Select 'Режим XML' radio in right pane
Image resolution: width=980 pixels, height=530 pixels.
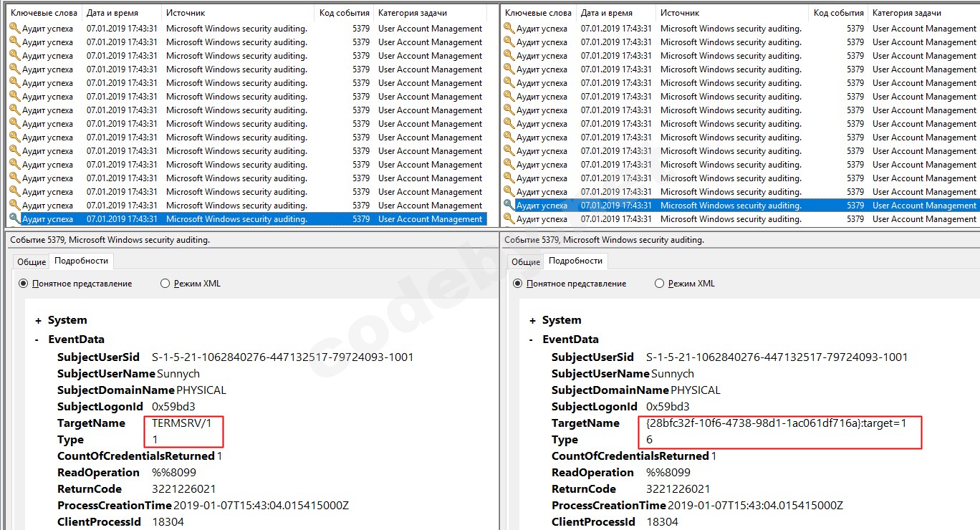pyautogui.click(x=660, y=284)
